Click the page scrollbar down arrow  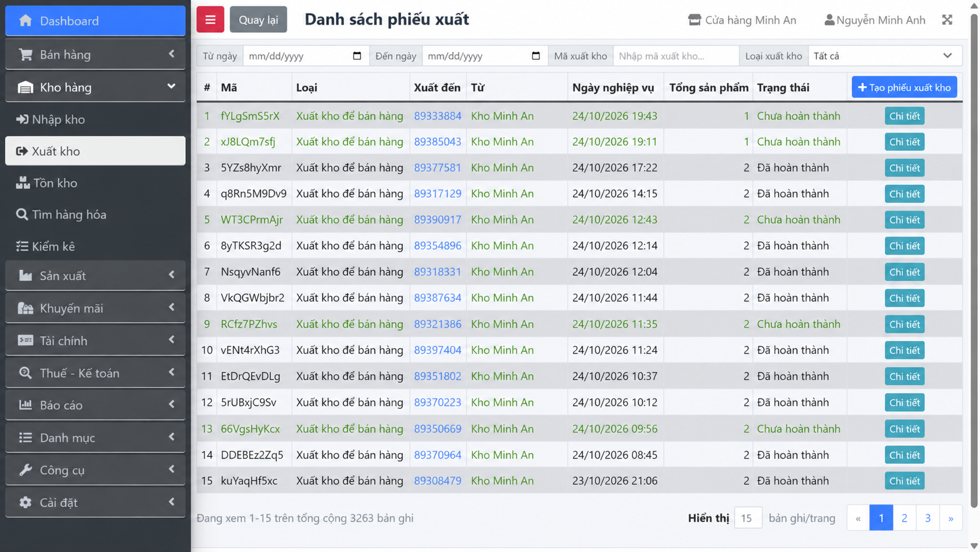[974, 546]
